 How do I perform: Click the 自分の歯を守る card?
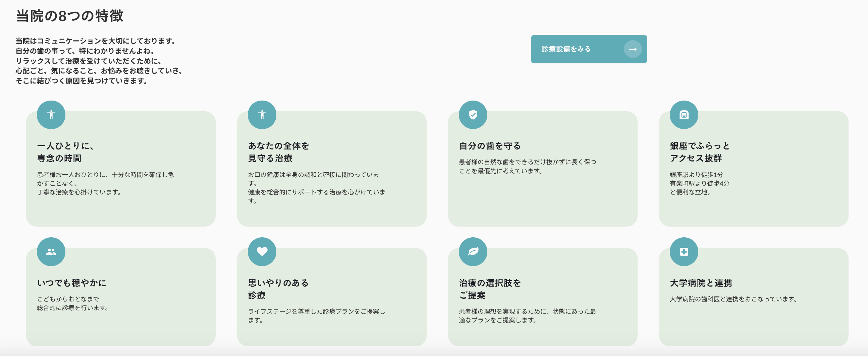543,168
